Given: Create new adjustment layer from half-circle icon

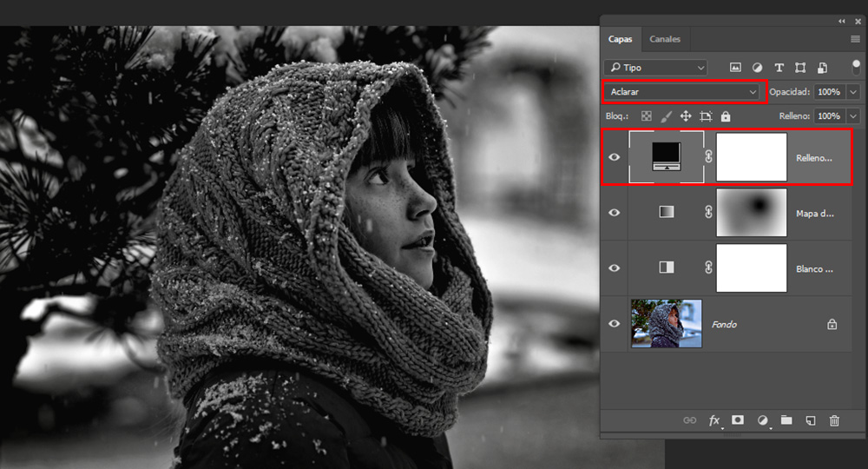Looking at the screenshot, I should click(x=762, y=420).
